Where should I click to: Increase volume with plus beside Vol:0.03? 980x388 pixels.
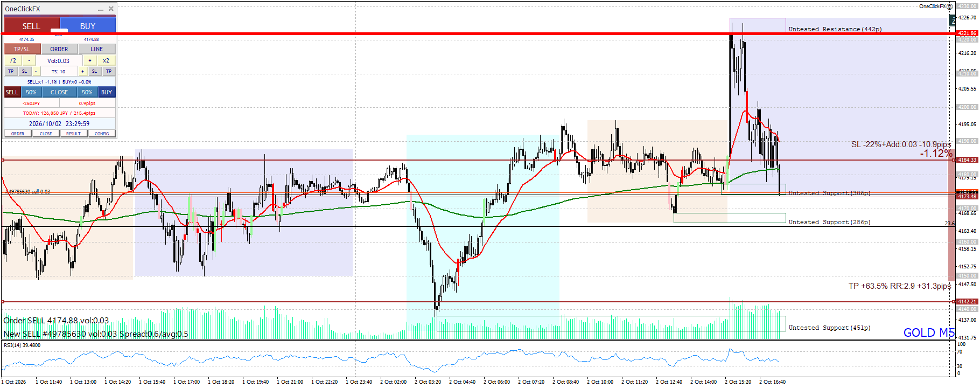coord(90,60)
